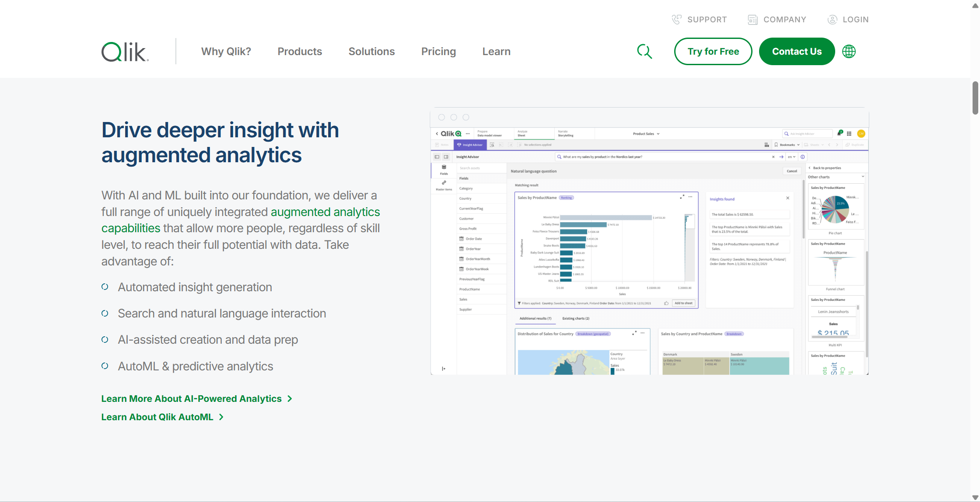Click the phone icon beside Support

tap(676, 20)
